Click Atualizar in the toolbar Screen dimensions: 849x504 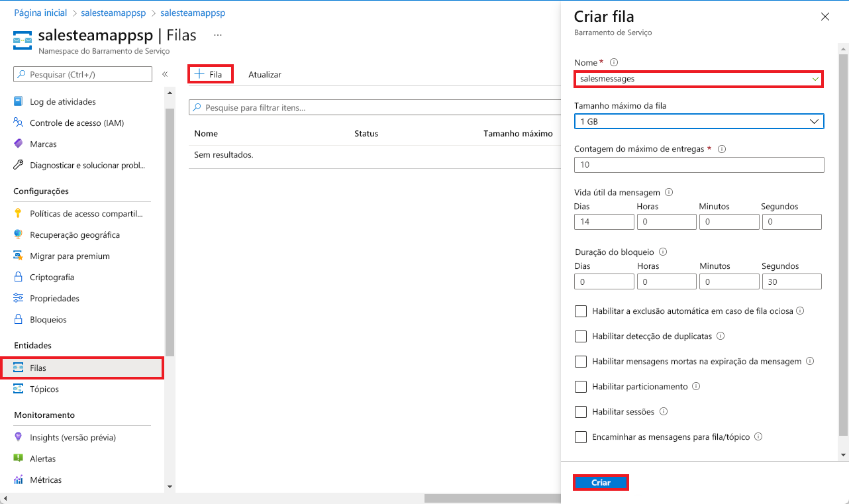point(264,75)
